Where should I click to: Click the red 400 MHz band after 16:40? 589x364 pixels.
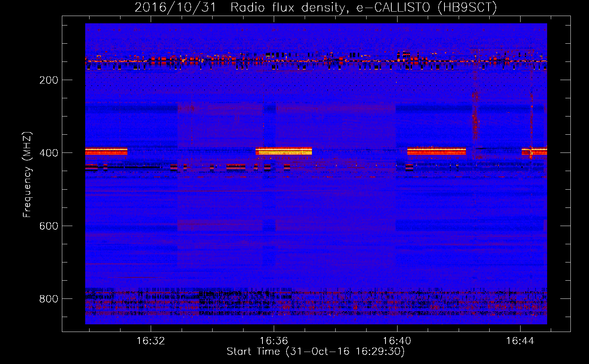point(436,151)
